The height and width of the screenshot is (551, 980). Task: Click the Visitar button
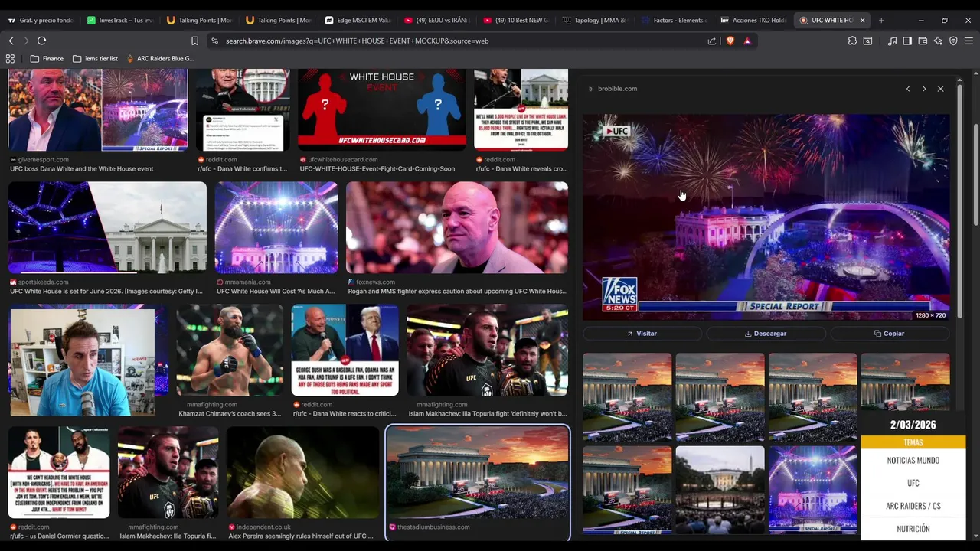(x=642, y=334)
